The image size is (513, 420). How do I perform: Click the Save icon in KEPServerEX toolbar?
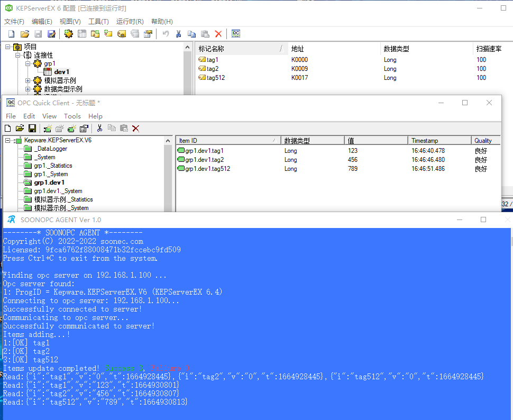pyautogui.click(x=38, y=34)
